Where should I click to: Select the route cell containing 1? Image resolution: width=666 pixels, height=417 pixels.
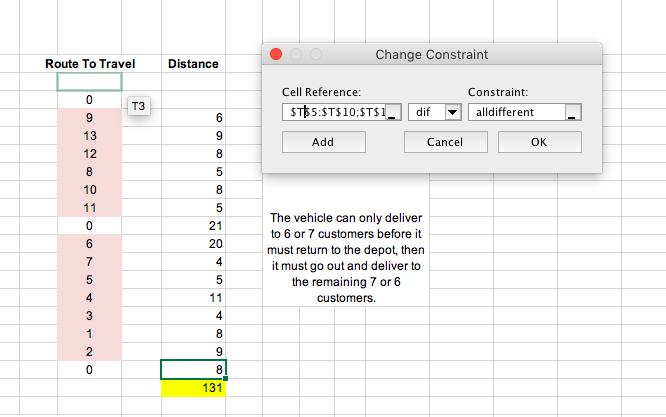90,334
